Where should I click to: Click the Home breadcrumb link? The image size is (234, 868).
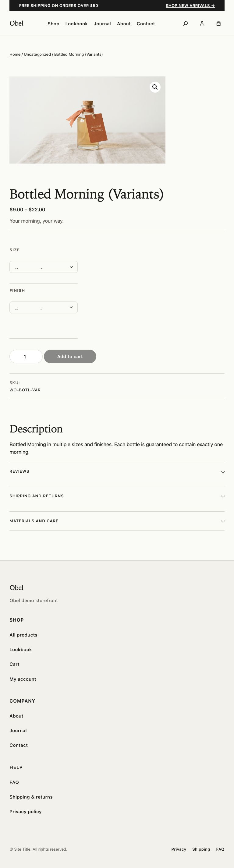(15, 55)
